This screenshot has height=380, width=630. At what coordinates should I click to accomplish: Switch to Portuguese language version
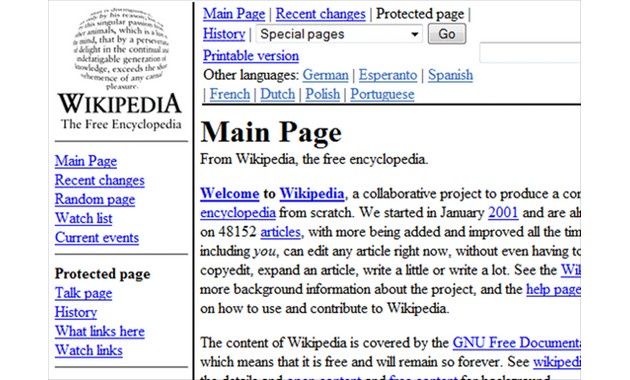[x=382, y=94]
